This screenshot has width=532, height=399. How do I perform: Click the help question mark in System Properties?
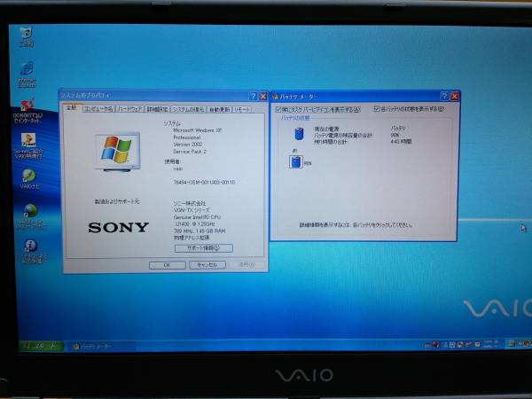pos(252,96)
